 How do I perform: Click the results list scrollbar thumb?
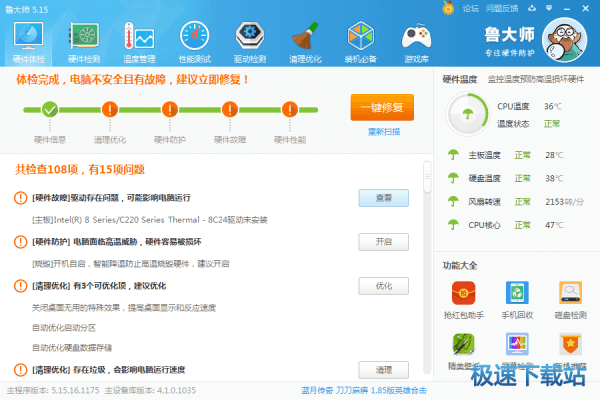427,177
